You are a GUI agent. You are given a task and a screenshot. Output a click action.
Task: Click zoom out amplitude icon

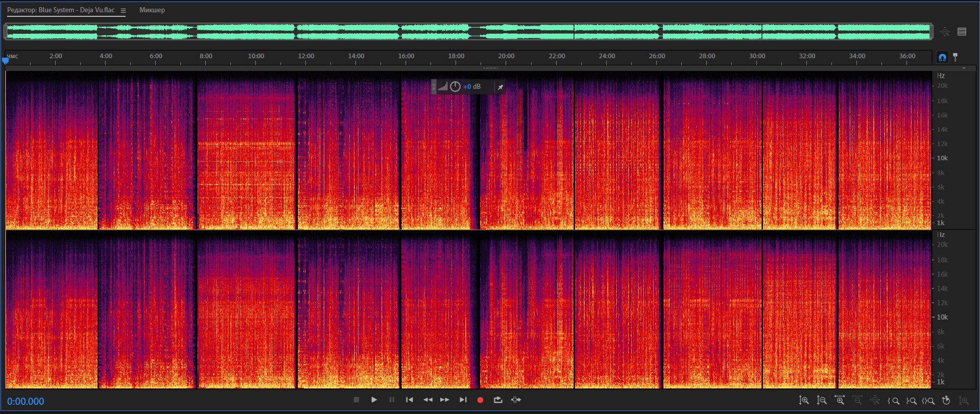pyautogui.click(x=822, y=401)
